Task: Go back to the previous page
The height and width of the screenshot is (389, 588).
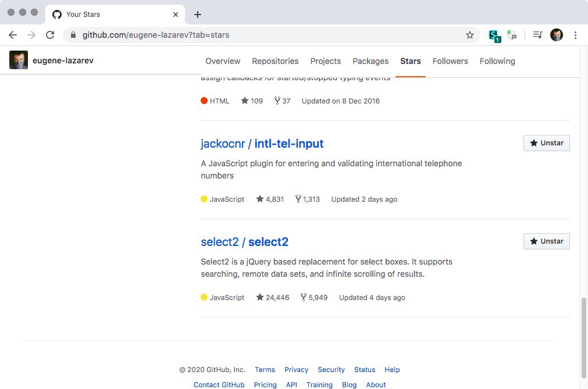Action: pos(13,35)
